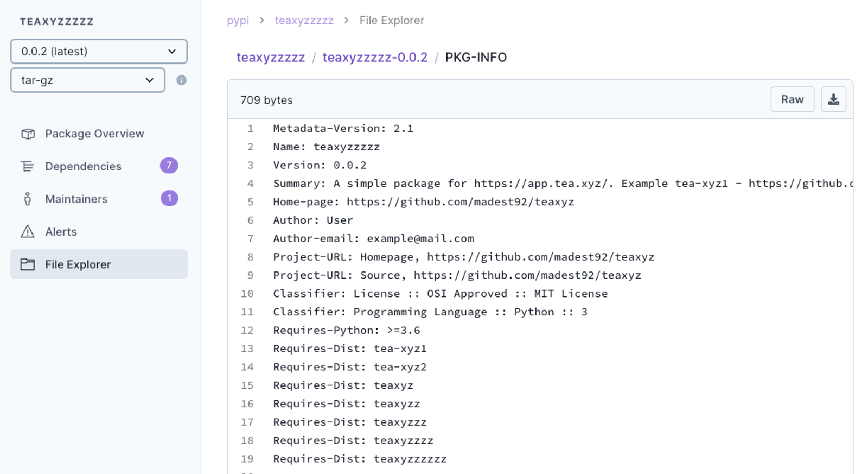Click the Summary line of PKG-INFO
This screenshot has height=474, width=868.
pos(563,184)
